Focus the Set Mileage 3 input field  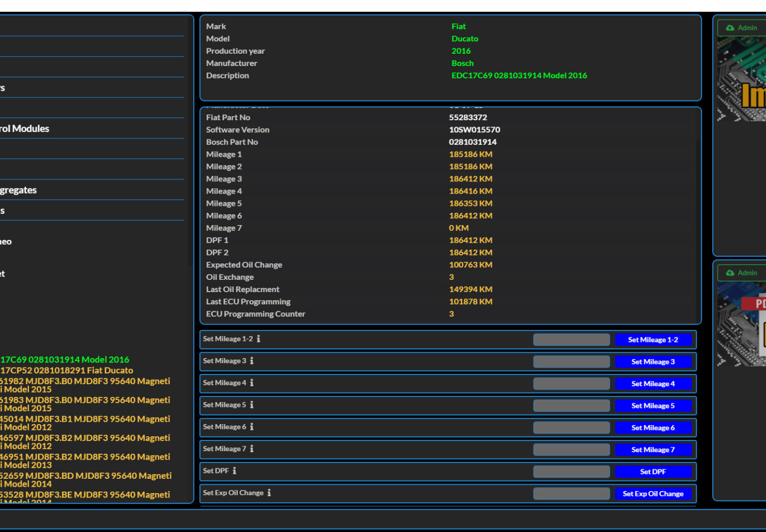click(571, 362)
